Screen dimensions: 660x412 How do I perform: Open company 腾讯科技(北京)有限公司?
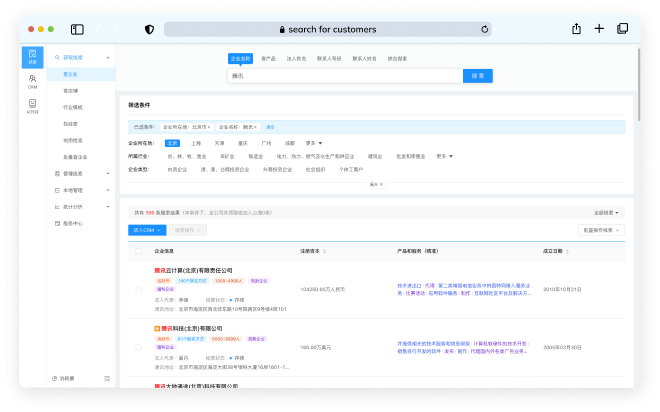pos(192,328)
